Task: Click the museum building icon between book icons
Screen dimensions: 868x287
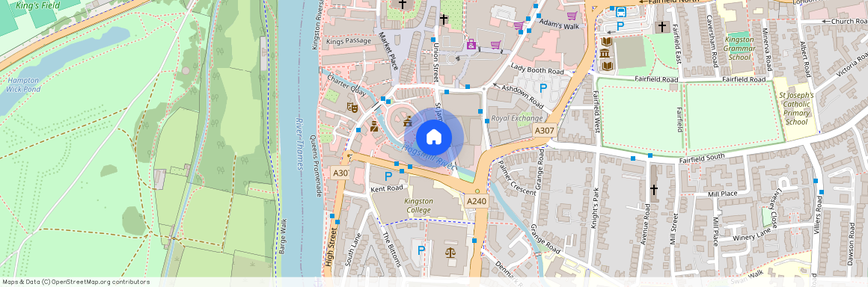Action: [605, 54]
